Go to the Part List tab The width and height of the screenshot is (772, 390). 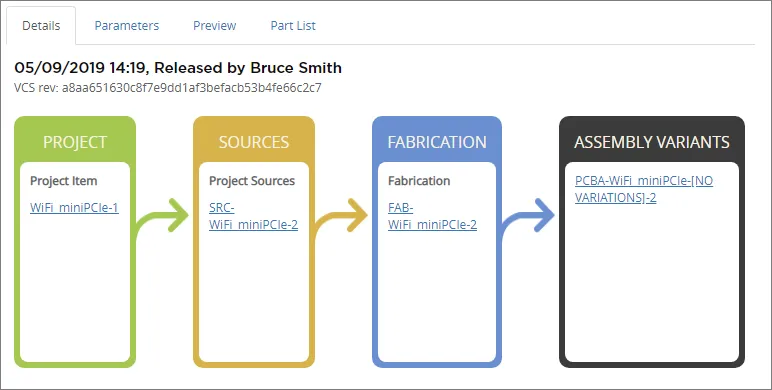[x=293, y=26]
